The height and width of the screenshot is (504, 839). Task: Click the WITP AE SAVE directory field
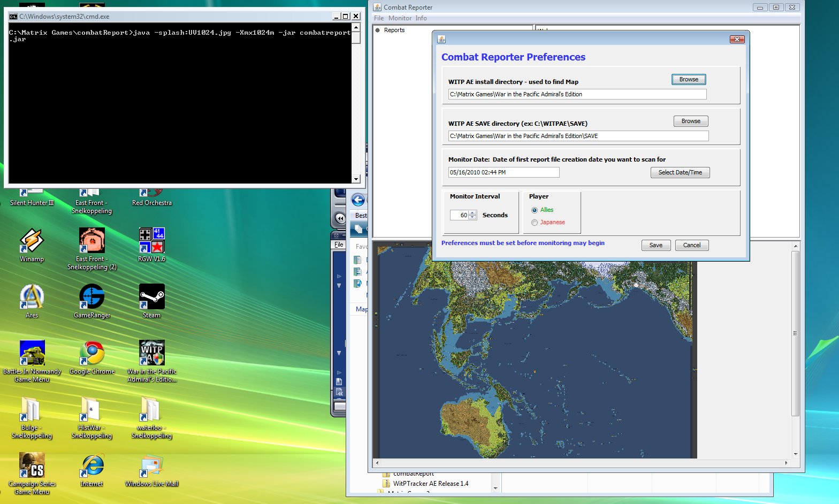click(578, 136)
